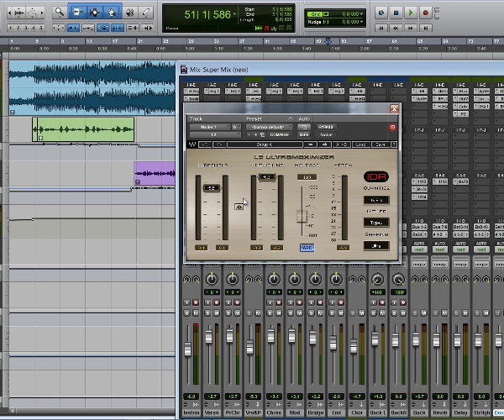The image size is (504, 420).
Task: Open the IDR Dither type selector
Action: point(376,223)
